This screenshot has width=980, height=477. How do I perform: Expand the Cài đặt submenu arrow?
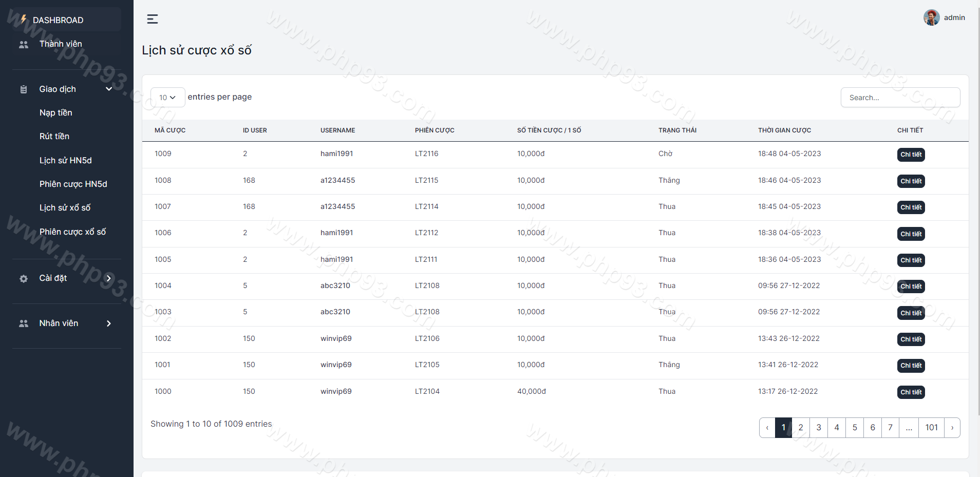coord(109,278)
